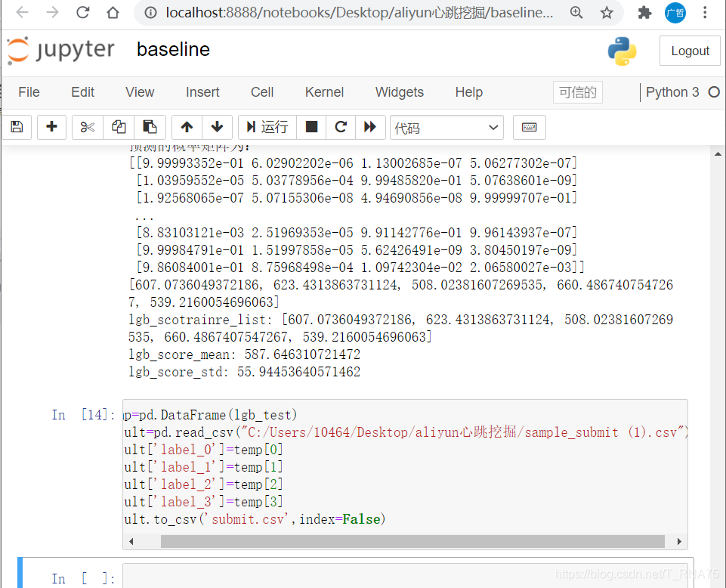726x588 pixels.
Task: Open the Chrome three-dot menu
Action: [x=705, y=13]
